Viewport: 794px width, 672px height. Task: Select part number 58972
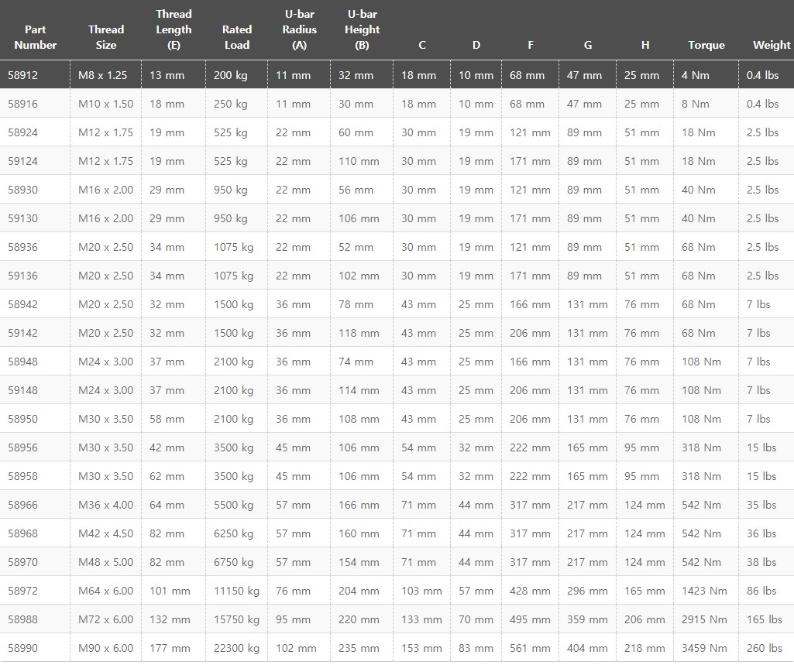[22, 591]
